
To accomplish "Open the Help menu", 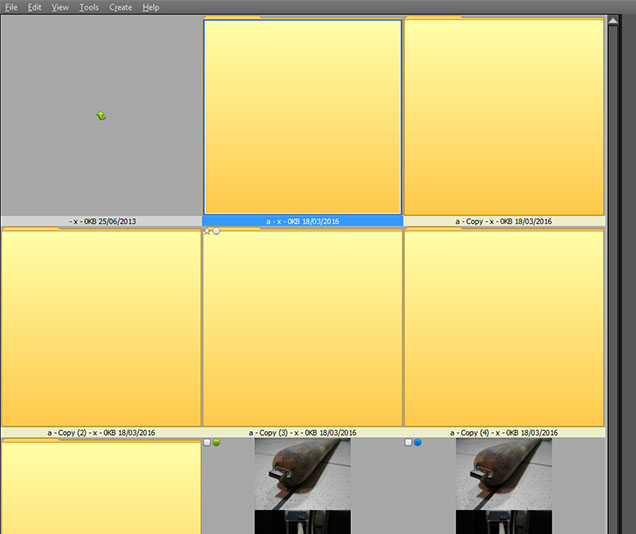I will [150, 7].
